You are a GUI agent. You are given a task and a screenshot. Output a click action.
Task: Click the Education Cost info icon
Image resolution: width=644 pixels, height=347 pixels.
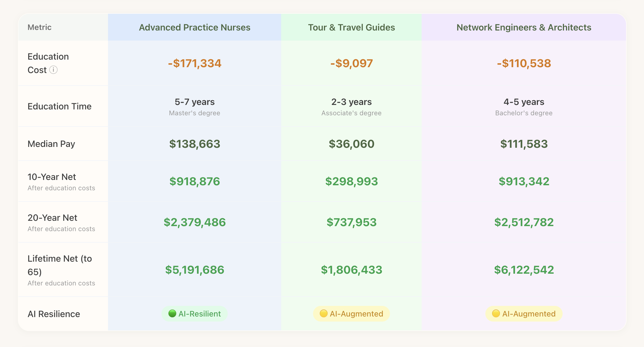53,70
